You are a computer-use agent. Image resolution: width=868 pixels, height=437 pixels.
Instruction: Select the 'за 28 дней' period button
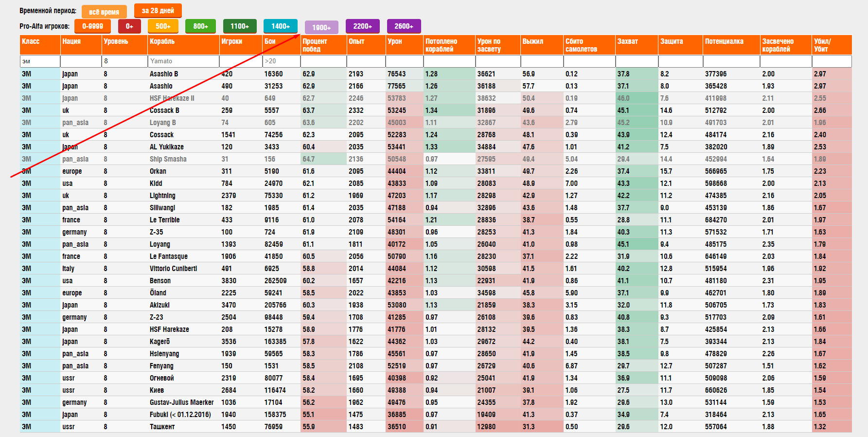point(158,11)
